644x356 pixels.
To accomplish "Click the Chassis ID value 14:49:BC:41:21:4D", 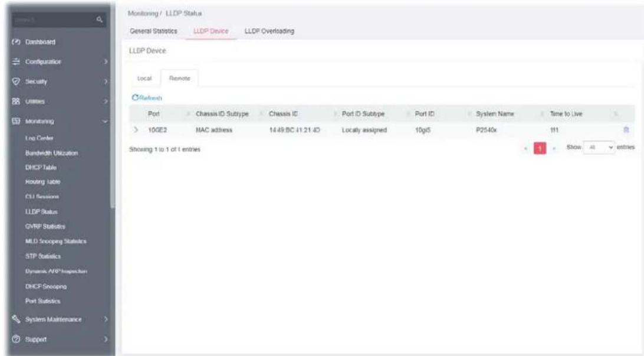I will point(294,130).
